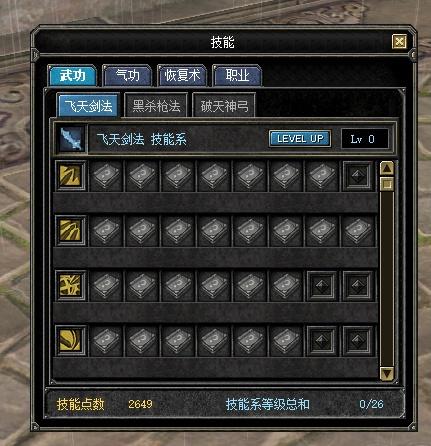Click the scrollbar thumb square
The height and width of the screenshot is (446, 431).
387,184
